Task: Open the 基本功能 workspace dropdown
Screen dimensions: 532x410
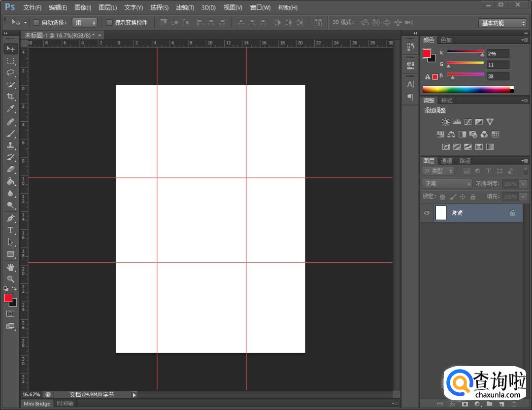Action: (x=502, y=23)
